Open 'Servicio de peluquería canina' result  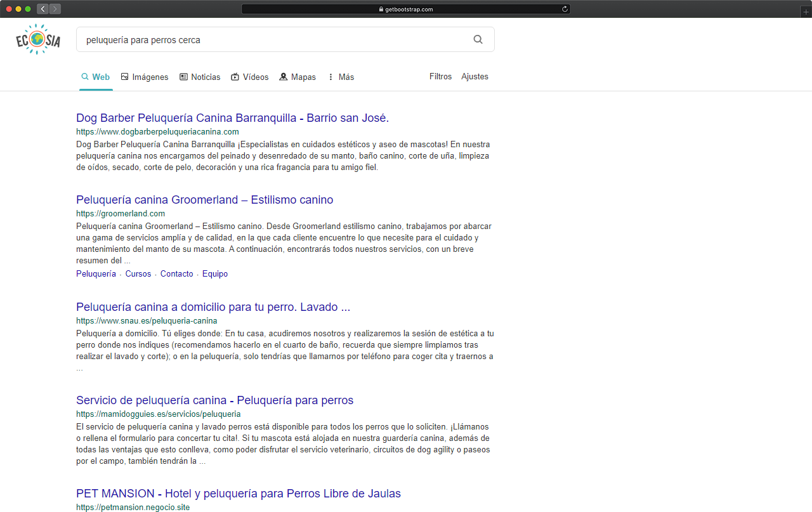(214, 400)
